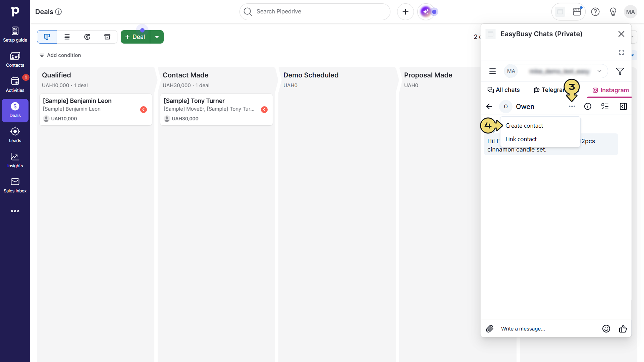Focus the Search Pipedrive field
The width and height of the screenshot is (644, 362).
coord(315,12)
